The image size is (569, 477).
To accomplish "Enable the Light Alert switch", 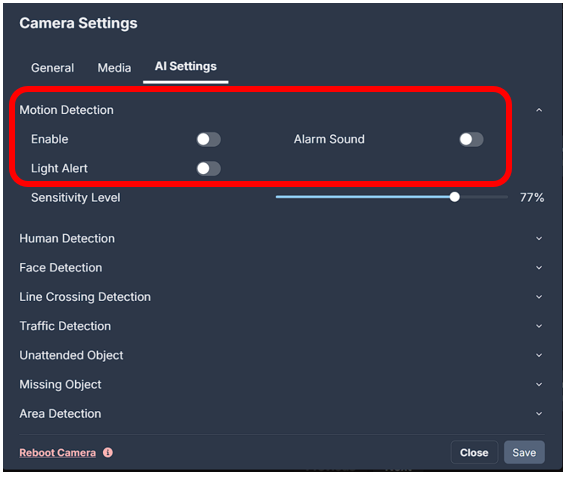I will [210, 169].
